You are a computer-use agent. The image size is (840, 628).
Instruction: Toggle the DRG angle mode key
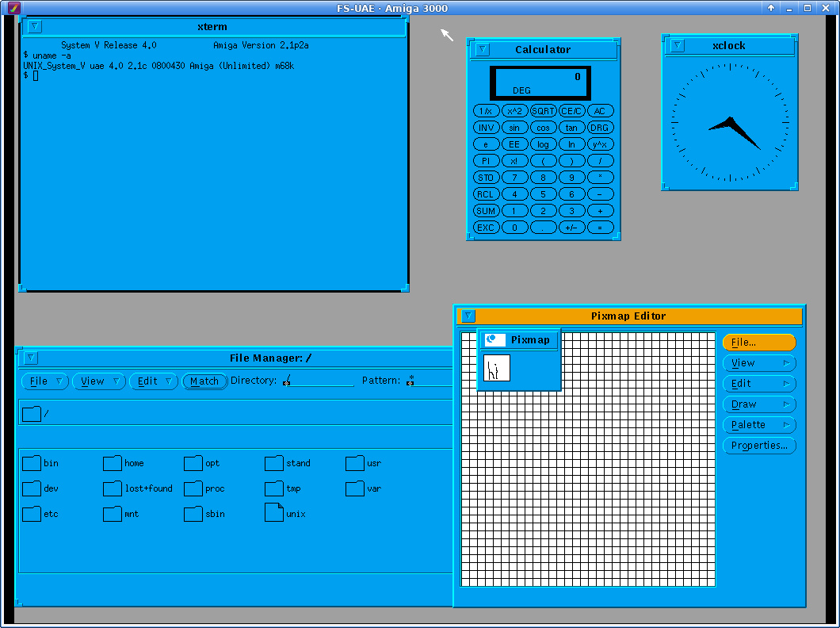(x=600, y=128)
